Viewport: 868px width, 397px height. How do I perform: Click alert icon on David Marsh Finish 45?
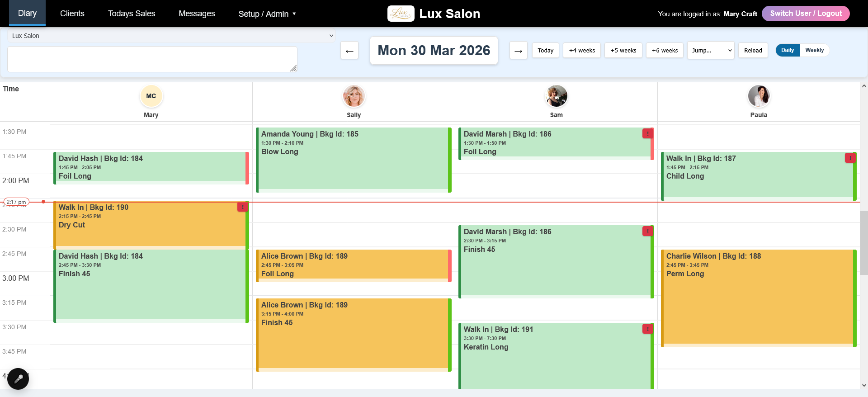tap(647, 231)
